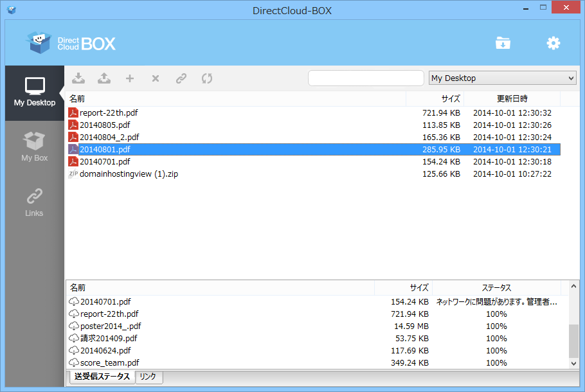
Task: Click the PDF icon of 20140804_2.pdf
Action: (73, 137)
